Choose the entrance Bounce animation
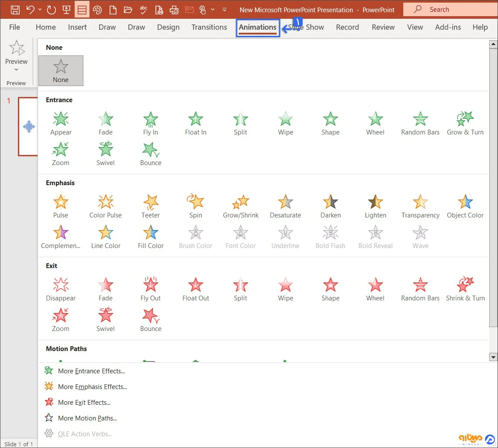 pyautogui.click(x=151, y=154)
